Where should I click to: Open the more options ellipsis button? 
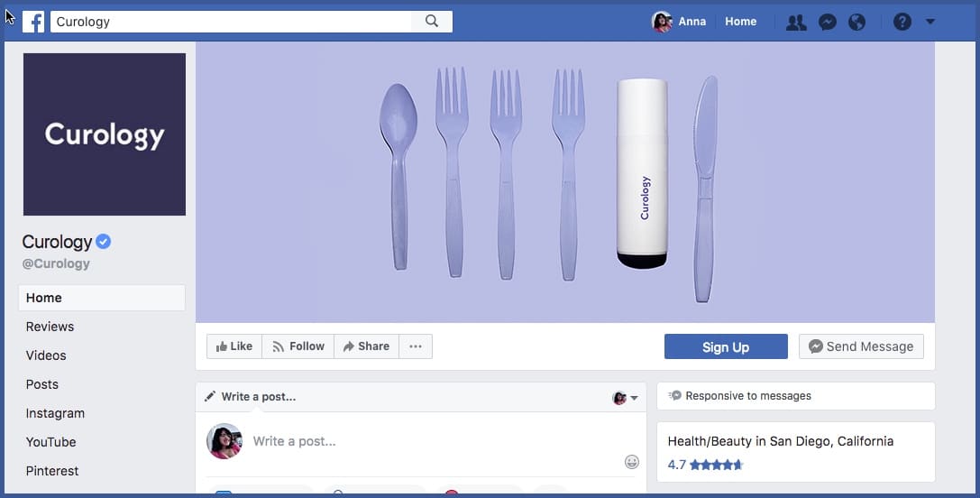416,346
